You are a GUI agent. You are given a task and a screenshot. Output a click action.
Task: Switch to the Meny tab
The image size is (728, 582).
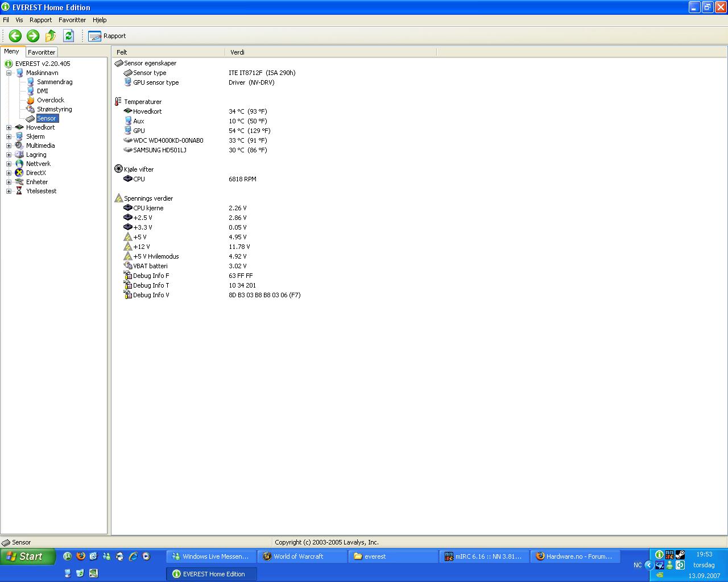pyautogui.click(x=12, y=51)
